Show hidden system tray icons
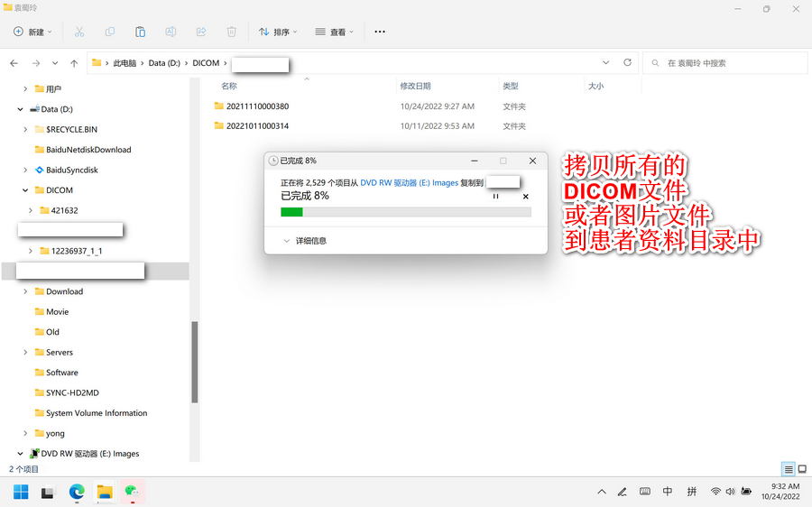This screenshot has width=812, height=507. click(x=602, y=492)
